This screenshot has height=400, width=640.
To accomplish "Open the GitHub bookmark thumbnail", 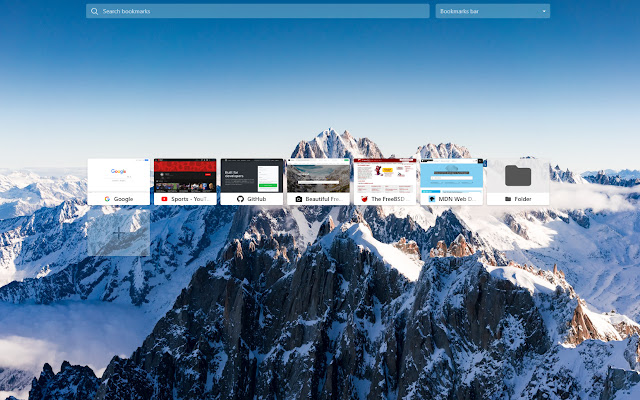I will coord(252,176).
